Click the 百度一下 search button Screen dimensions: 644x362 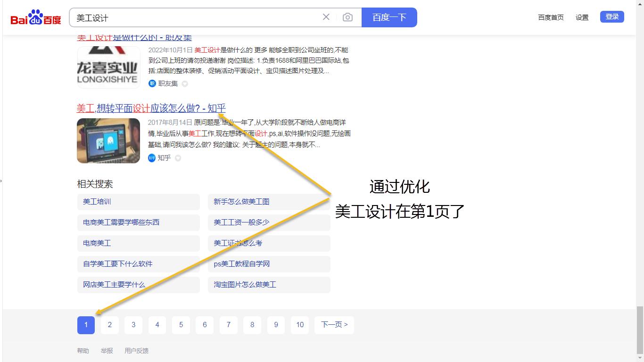point(389,17)
